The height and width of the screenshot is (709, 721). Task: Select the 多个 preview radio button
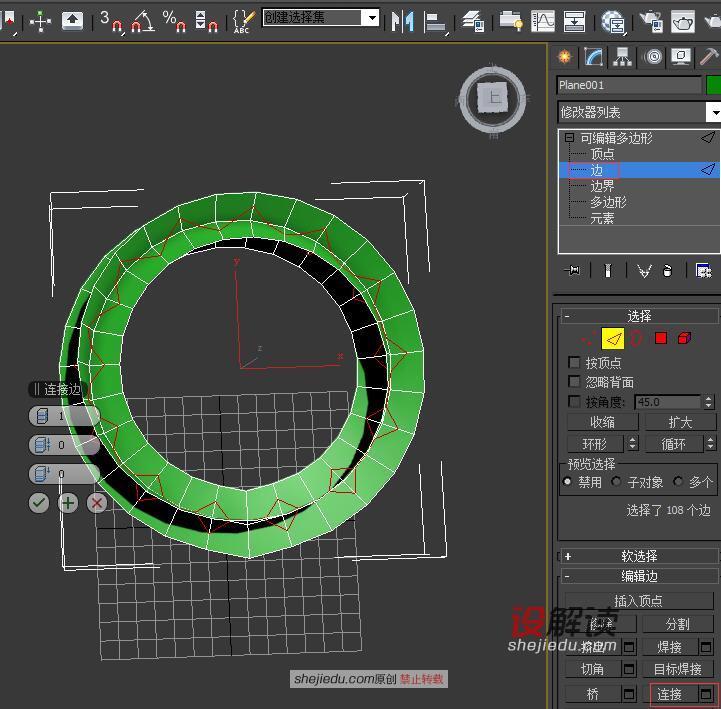[x=678, y=481]
